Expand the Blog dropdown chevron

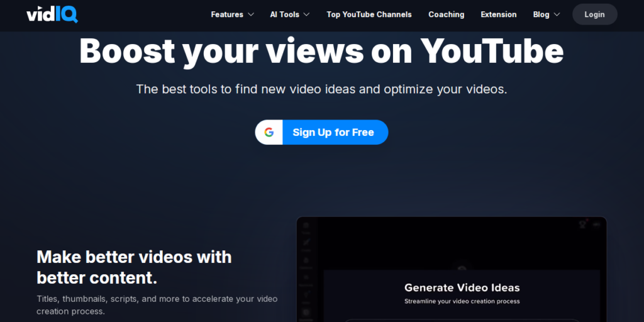coord(557,15)
